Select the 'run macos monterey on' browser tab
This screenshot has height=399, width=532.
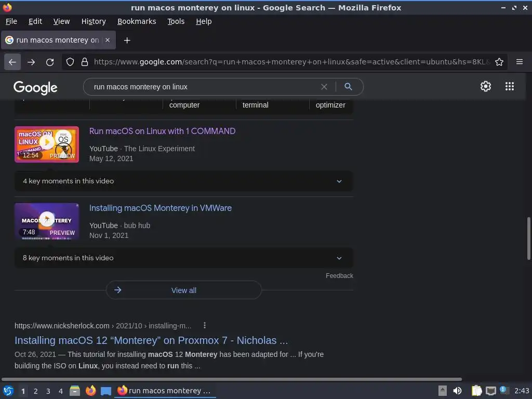tap(58, 40)
